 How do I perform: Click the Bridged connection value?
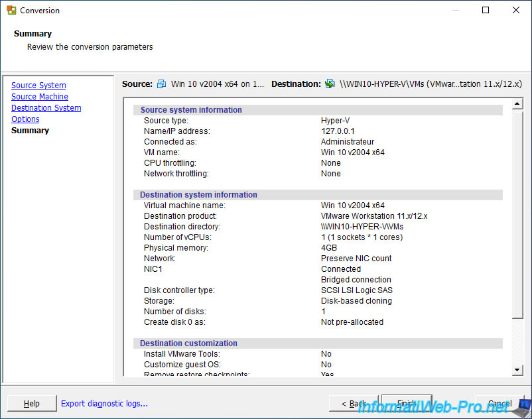356,280
